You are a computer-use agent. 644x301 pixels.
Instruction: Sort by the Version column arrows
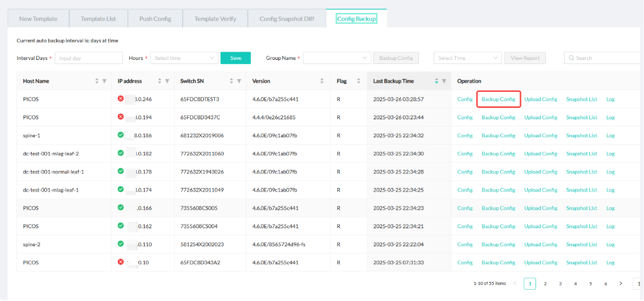click(x=322, y=81)
